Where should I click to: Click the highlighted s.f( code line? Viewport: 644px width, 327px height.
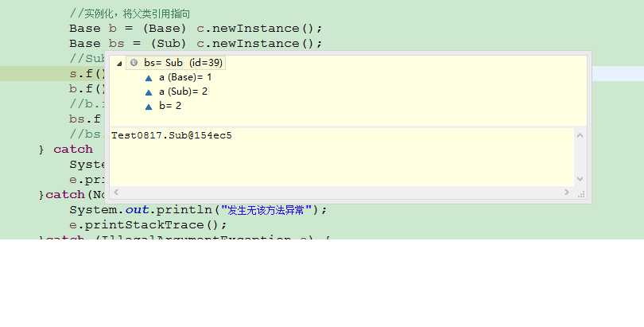point(87,74)
